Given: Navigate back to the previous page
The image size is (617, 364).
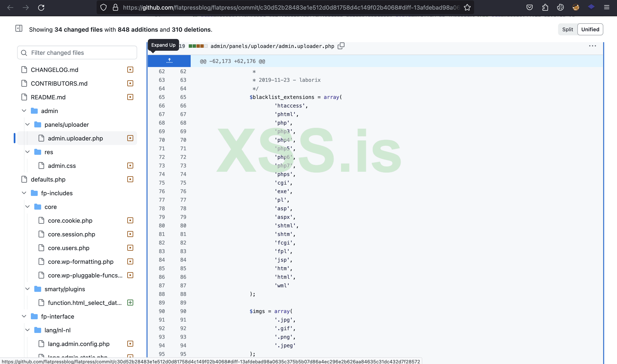Looking at the screenshot, I should click(10, 8).
